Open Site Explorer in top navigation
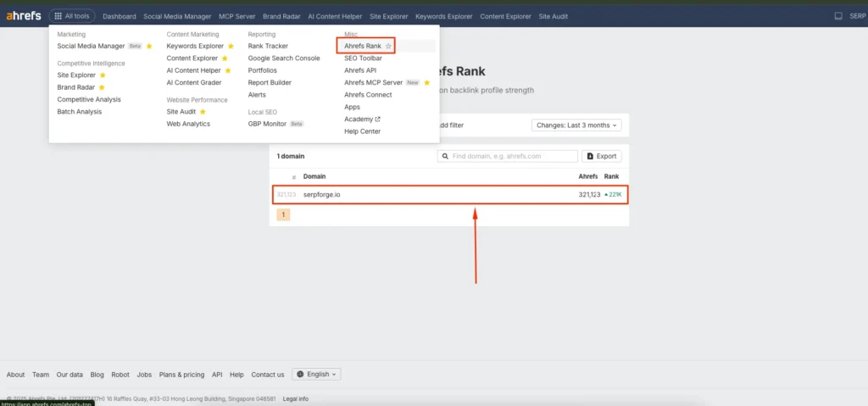Image resolution: width=868 pixels, height=406 pixels. point(388,16)
